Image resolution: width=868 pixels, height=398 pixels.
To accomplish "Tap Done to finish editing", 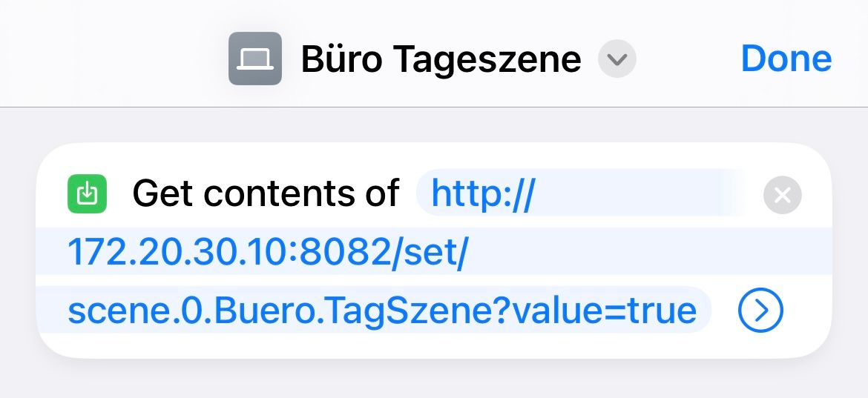I will click(x=786, y=59).
